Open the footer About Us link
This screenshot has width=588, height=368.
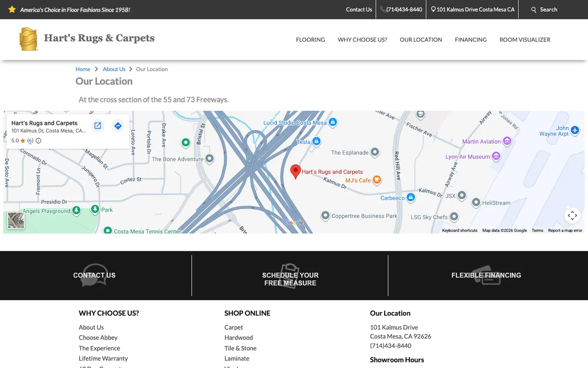91,327
